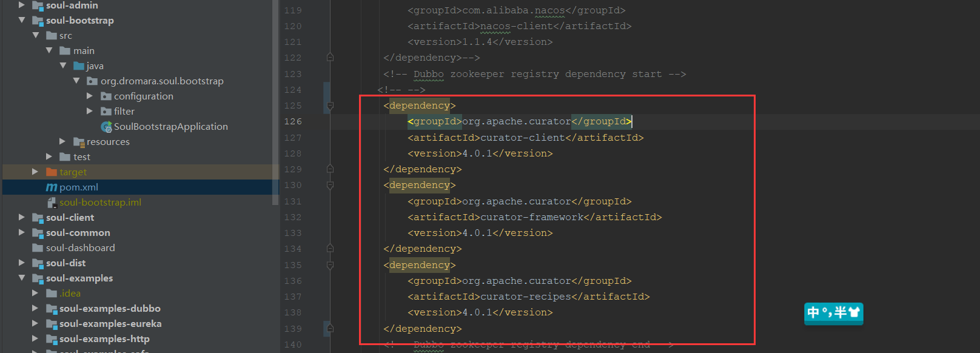980x353 pixels.
Task: Click the configuration package icon
Action: click(x=106, y=96)
